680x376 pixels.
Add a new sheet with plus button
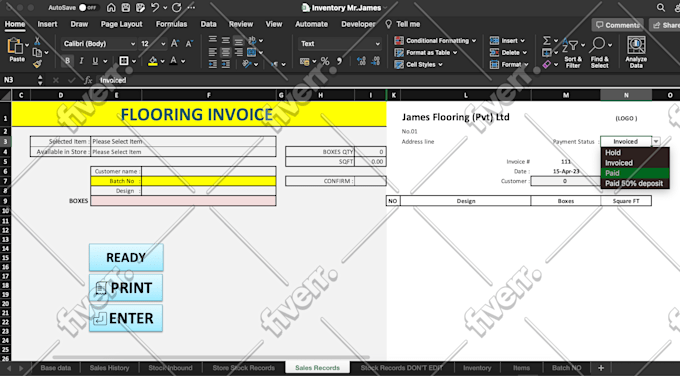[x=601, y=368]
